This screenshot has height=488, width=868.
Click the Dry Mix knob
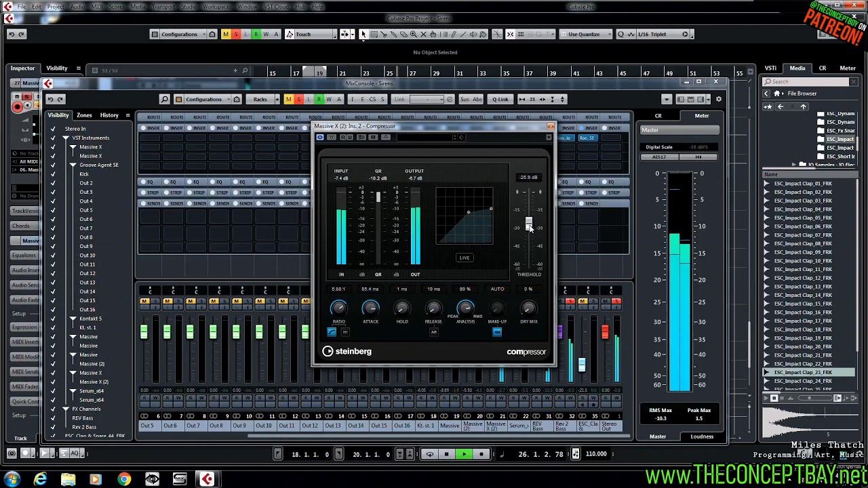(x=529, y=308)
